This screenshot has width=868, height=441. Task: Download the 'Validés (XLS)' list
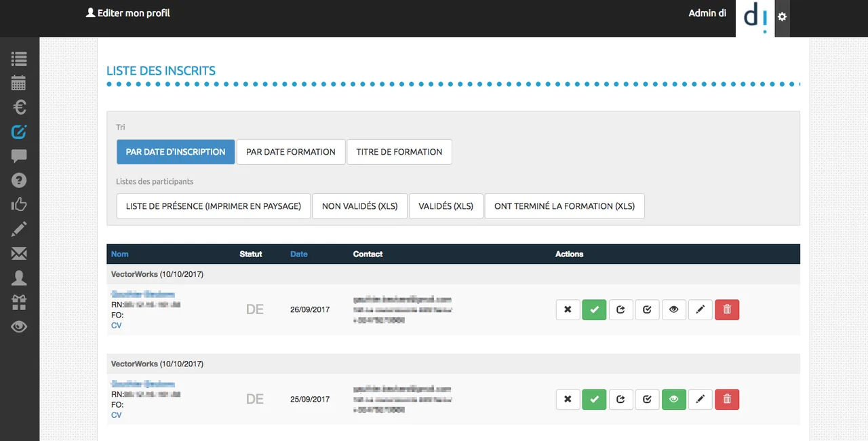[x=446, y=206]
